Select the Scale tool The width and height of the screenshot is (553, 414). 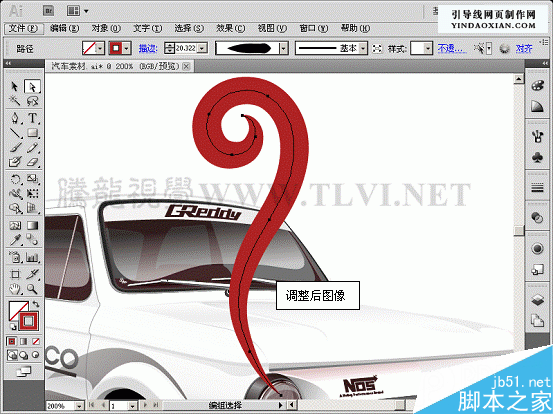(x=32, y=179)
